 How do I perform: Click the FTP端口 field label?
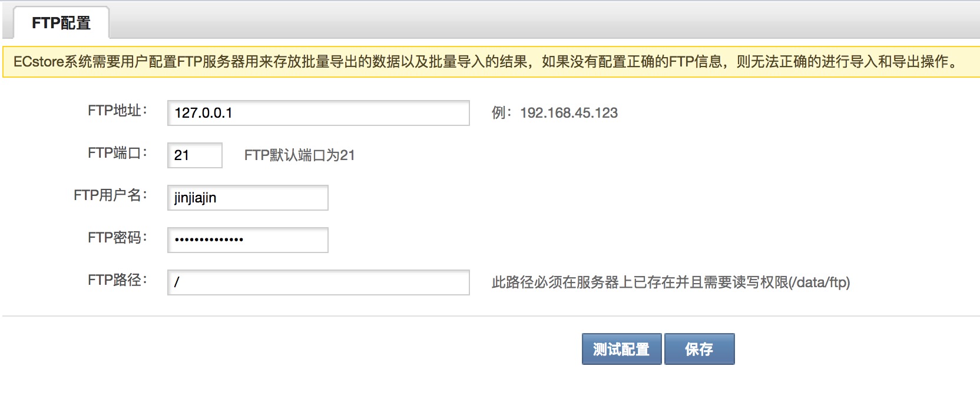(x=117, y=153)
